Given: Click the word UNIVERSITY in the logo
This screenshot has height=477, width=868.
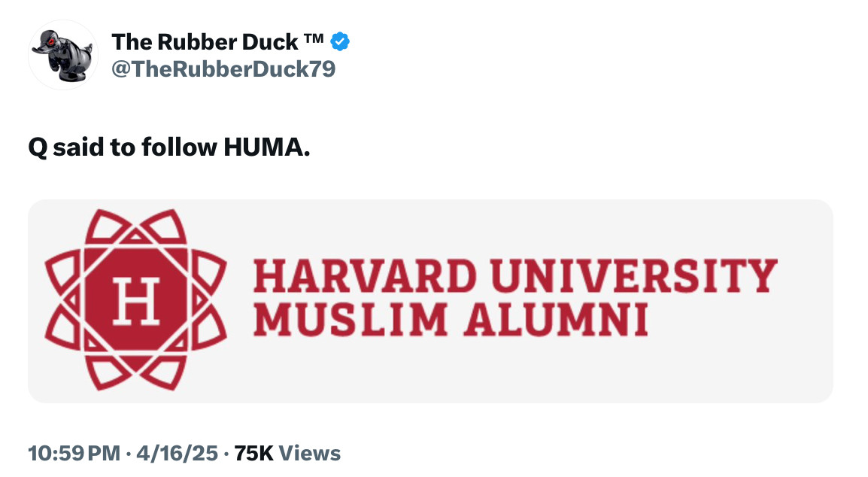Looking at the screenshot, I should tap(633, 276).
